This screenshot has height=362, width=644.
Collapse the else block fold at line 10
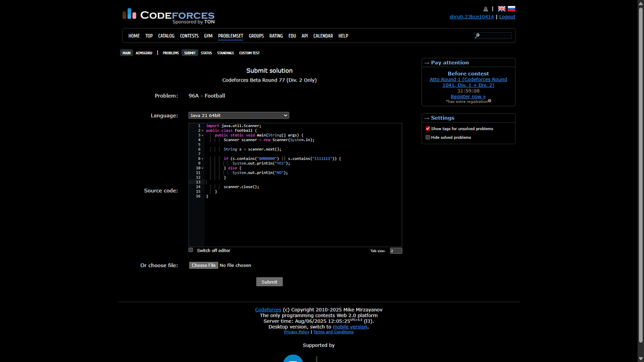tap(202, 168)
